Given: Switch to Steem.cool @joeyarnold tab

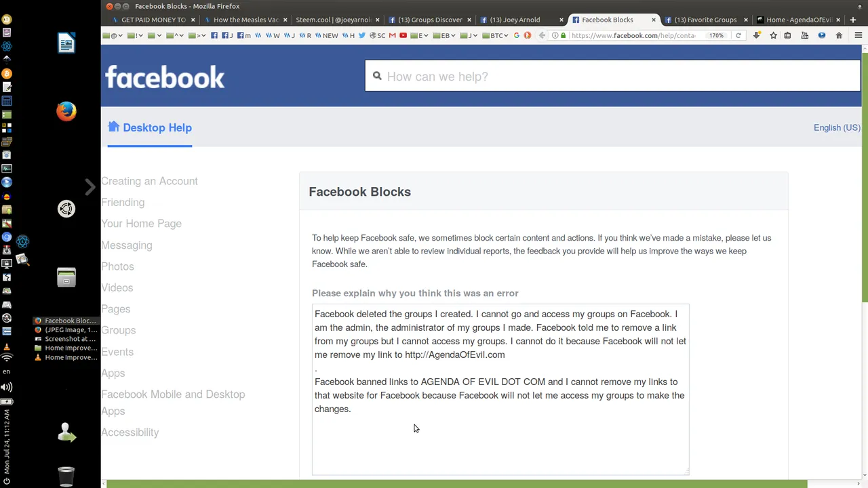Looking at the screenshot, I should pyautogui.click(x=338, y=20).
